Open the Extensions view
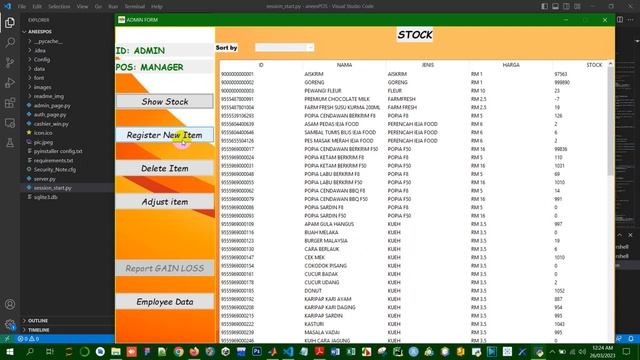This screenshot has height=360, width=640. click(10, 102)
